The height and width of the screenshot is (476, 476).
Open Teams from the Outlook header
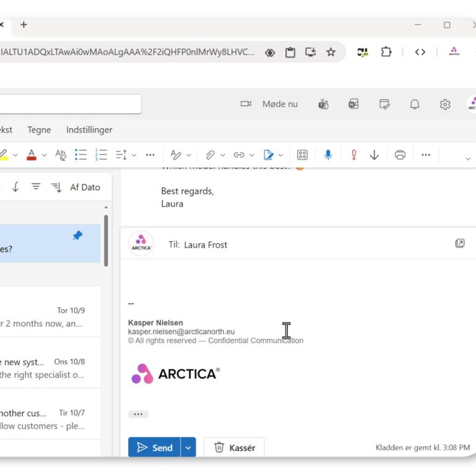[323, 104]
